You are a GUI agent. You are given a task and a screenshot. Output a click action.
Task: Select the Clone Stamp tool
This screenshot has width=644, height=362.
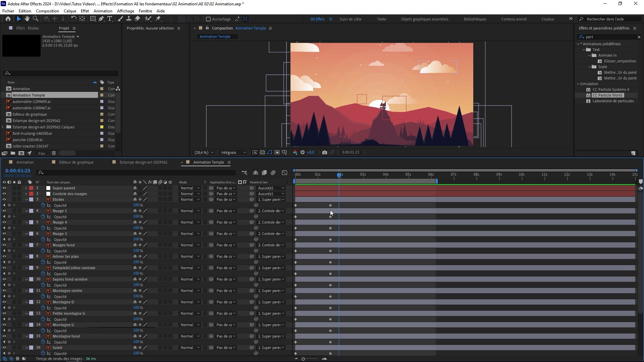[128, 19]
